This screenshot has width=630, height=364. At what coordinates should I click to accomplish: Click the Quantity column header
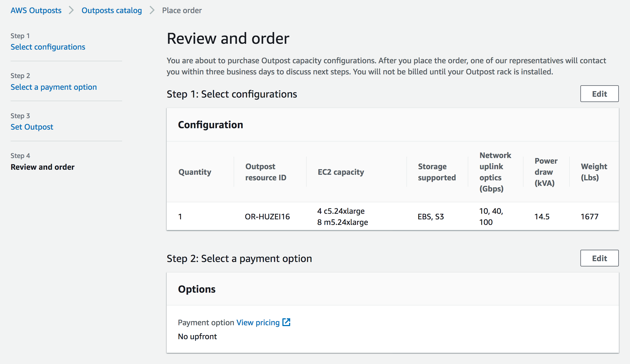coord(195,172)
